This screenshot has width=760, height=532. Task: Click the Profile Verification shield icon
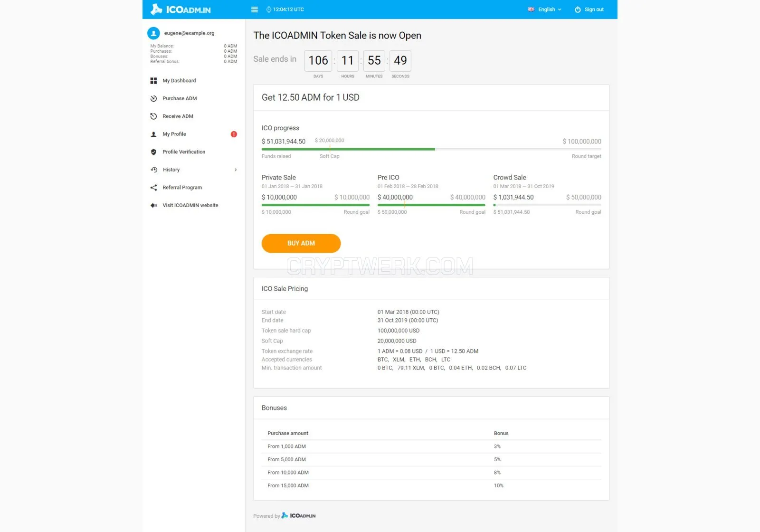(x=153, y=152)
